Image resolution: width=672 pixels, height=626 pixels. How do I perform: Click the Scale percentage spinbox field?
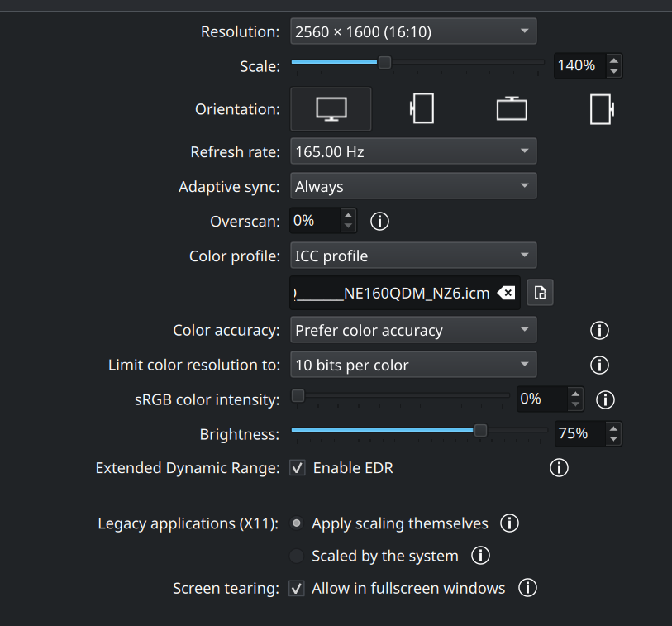(579, 65)
